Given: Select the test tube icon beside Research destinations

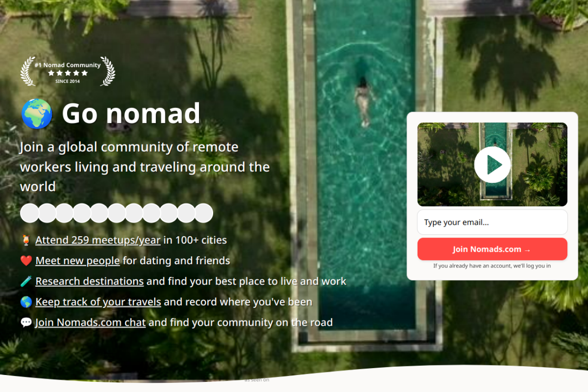Looking at the screenshot, I should coord(26,281).
